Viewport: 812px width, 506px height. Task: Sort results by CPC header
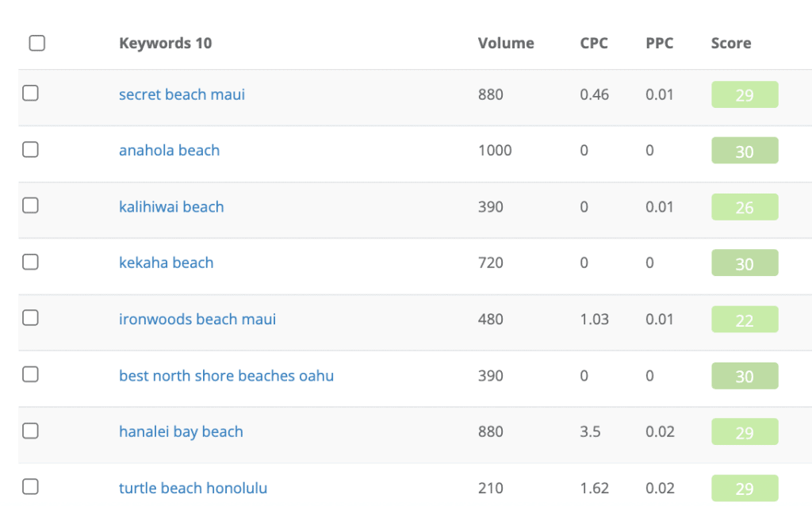click(594, 43)
